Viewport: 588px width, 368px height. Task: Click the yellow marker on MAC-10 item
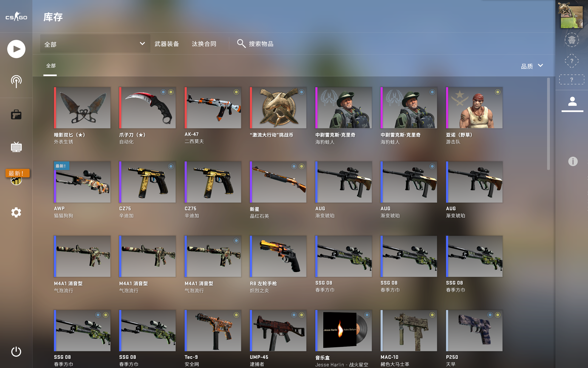point(432,315)
